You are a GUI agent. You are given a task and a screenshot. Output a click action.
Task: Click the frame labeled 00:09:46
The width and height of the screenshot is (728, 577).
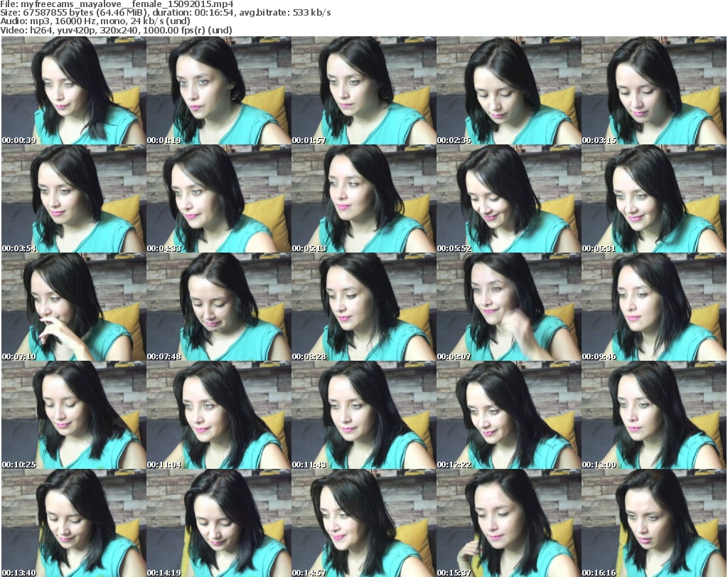(653, 307)
